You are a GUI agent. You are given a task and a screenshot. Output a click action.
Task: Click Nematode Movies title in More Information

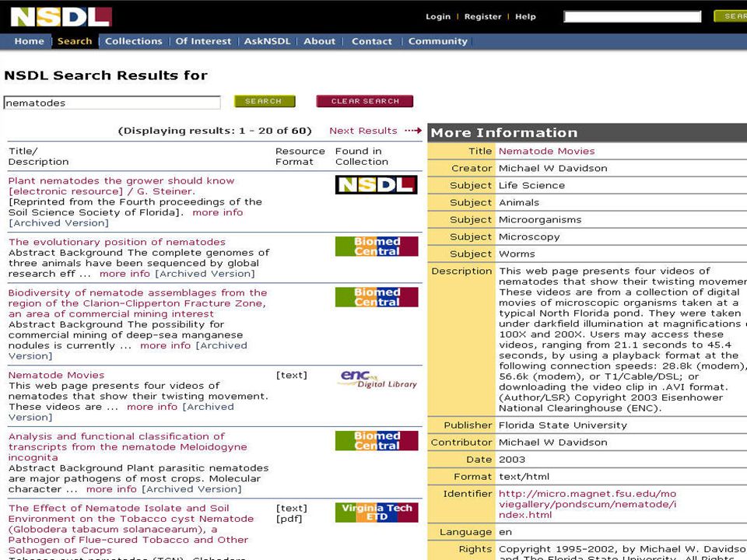(547, 152)
